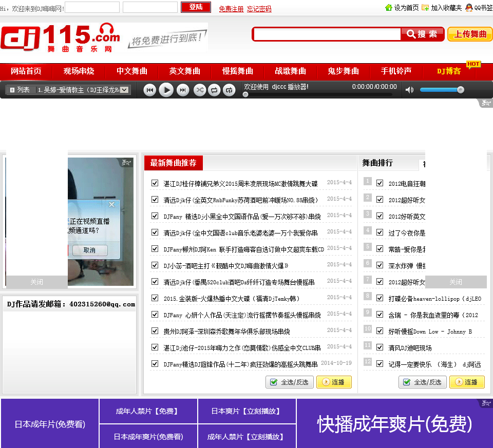The image size is (493, 448).
Task: Open the 手机铃声 nav tab
Action: (396, 71)
